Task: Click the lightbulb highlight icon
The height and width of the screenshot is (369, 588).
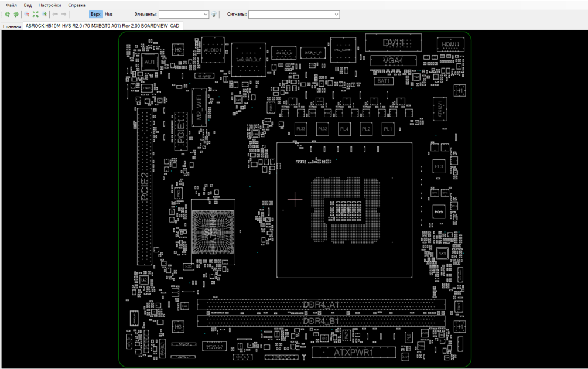Action: (x=214, y=14)
